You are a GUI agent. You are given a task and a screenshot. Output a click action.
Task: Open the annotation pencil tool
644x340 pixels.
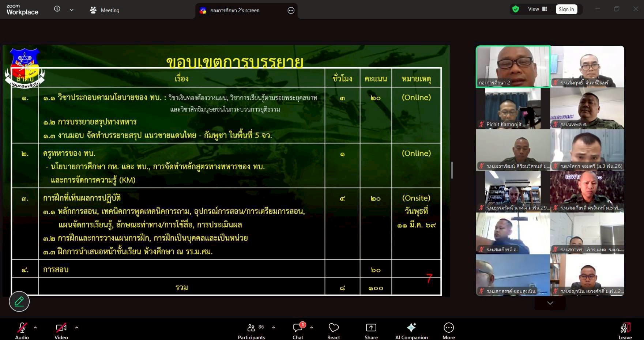point(19,301)
